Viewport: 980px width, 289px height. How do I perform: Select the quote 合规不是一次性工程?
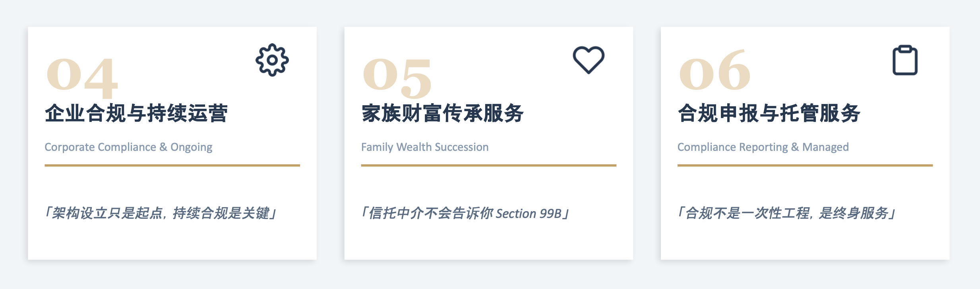786,213
